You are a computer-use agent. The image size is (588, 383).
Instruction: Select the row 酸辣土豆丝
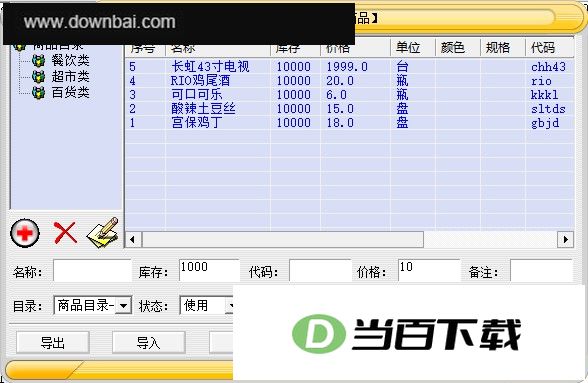pyautogui.click(x=350, y=109)
